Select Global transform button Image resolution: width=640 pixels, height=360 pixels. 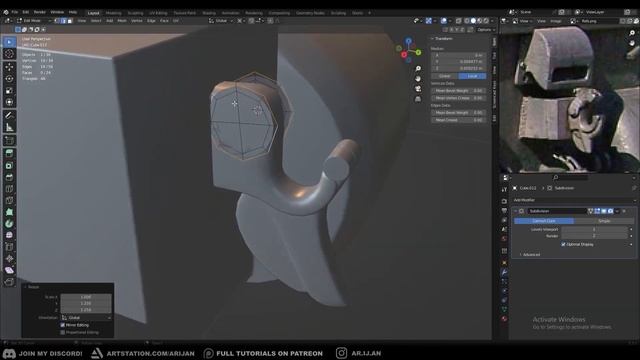click(444, 76)
